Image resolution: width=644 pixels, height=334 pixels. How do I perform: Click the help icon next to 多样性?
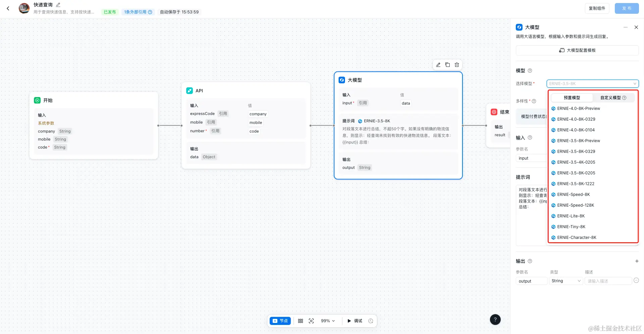[534, 101]
